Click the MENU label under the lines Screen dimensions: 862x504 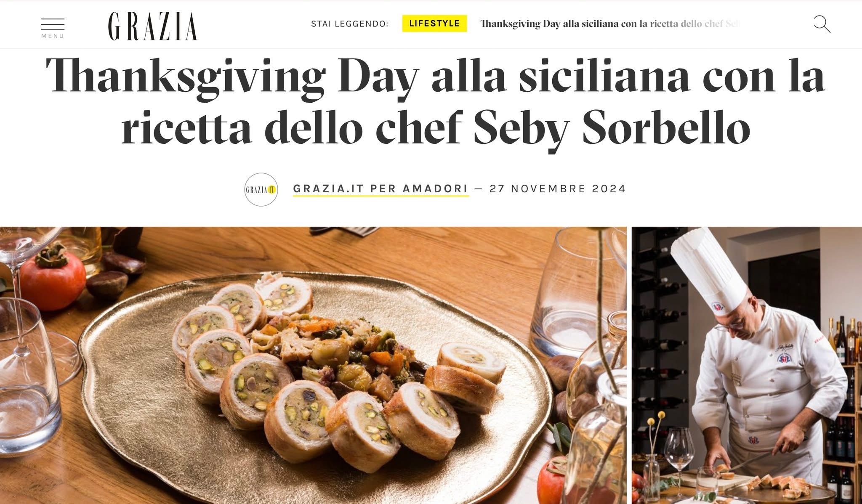53,36
